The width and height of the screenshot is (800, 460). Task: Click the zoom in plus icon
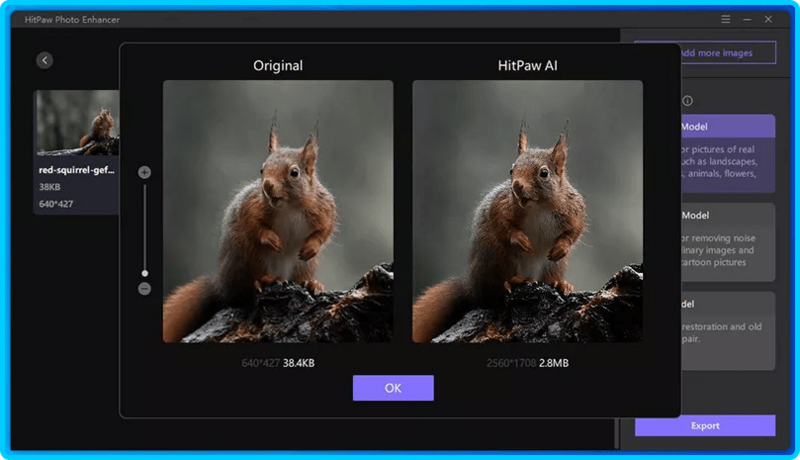tap(144, 172)
